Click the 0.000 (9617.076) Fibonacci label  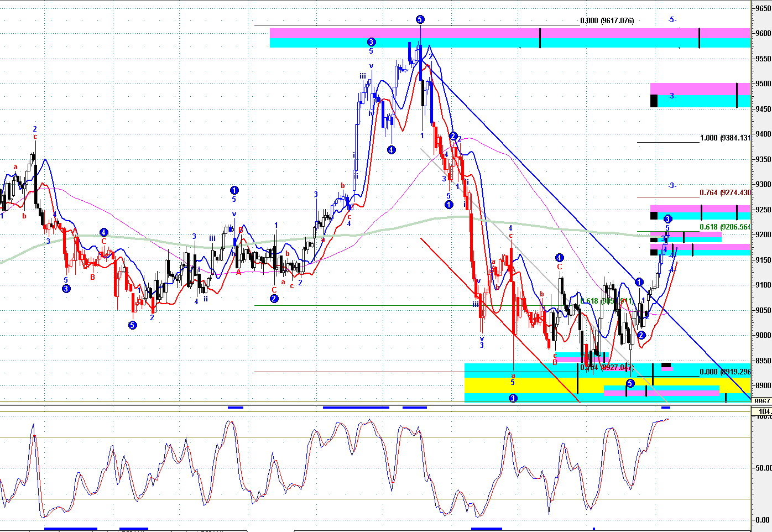(x=607, y=21)
